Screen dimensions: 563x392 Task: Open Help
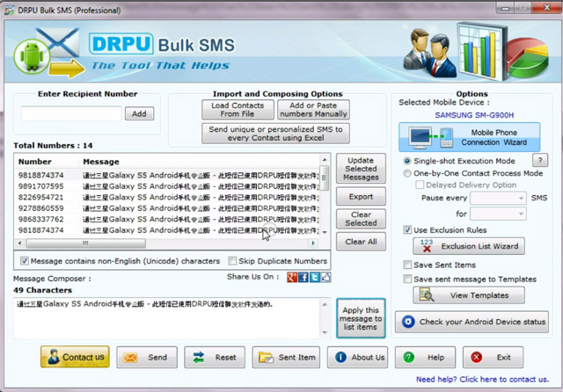425,357
